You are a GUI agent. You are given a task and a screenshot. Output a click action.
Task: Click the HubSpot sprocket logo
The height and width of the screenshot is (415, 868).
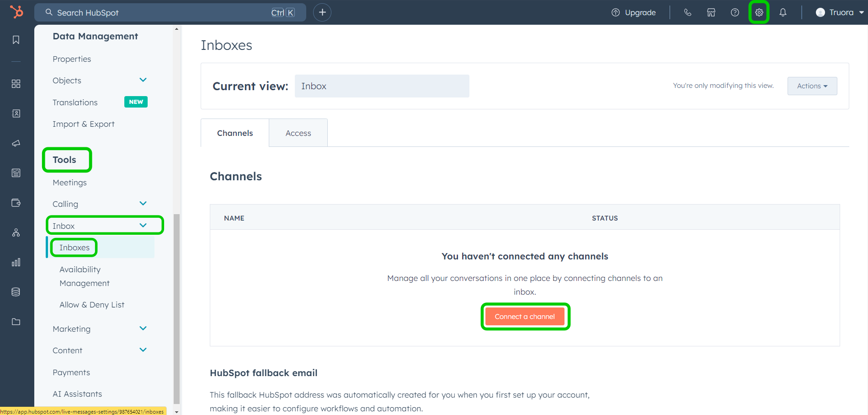[16, 12]
